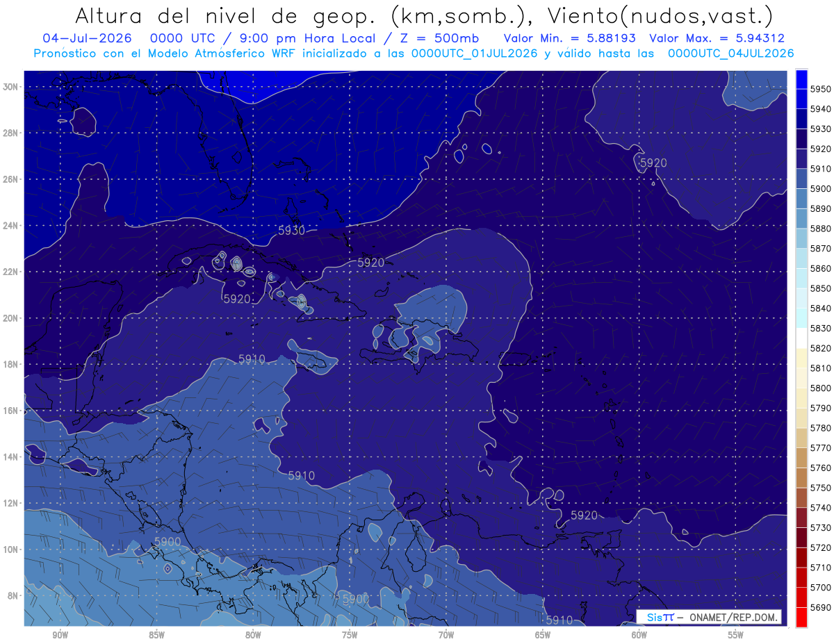
Task: Click the '5890' colorbar value
Action: click(821, 208)
